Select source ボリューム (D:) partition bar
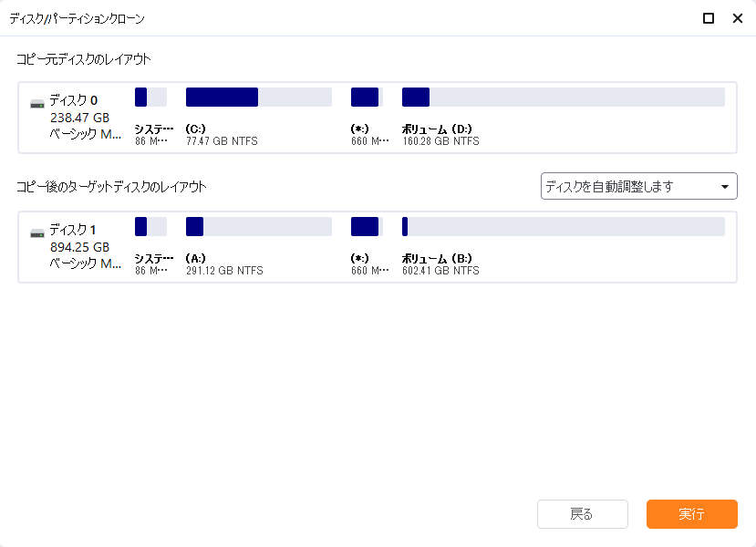This screenshot has width=756, height=547. click(x=563, y=98)
